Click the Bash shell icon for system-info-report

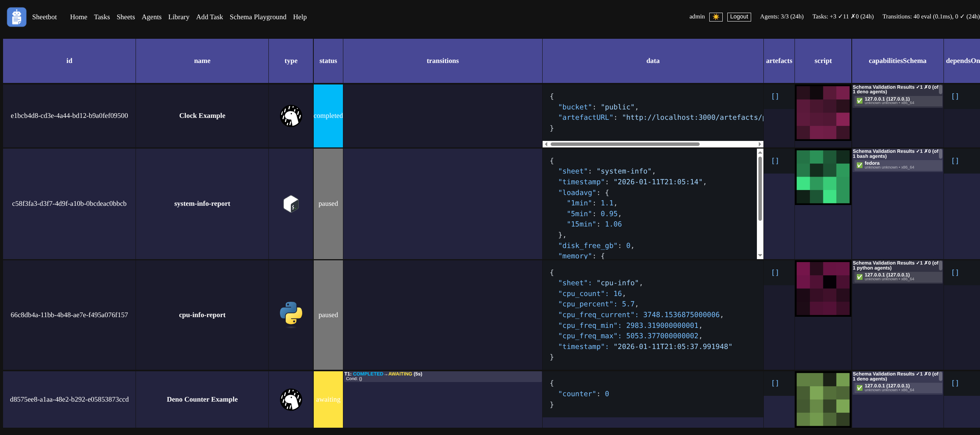coord(291,203)
